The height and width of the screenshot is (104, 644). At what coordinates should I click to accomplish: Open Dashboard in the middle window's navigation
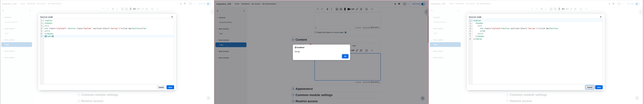coord(245,4)
